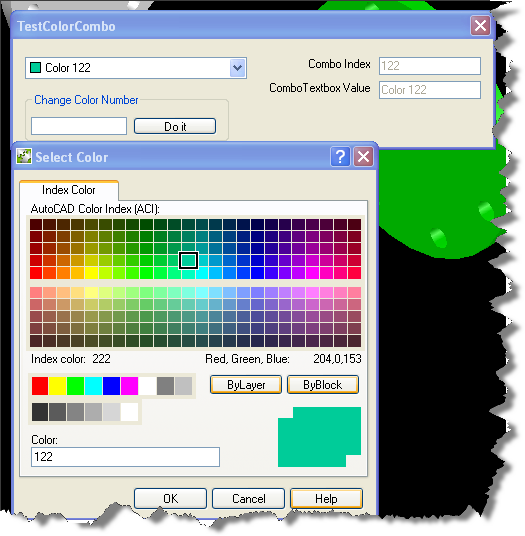The image size is (525, 536).
Task: Click the Do it button
Action: [175, 126]
